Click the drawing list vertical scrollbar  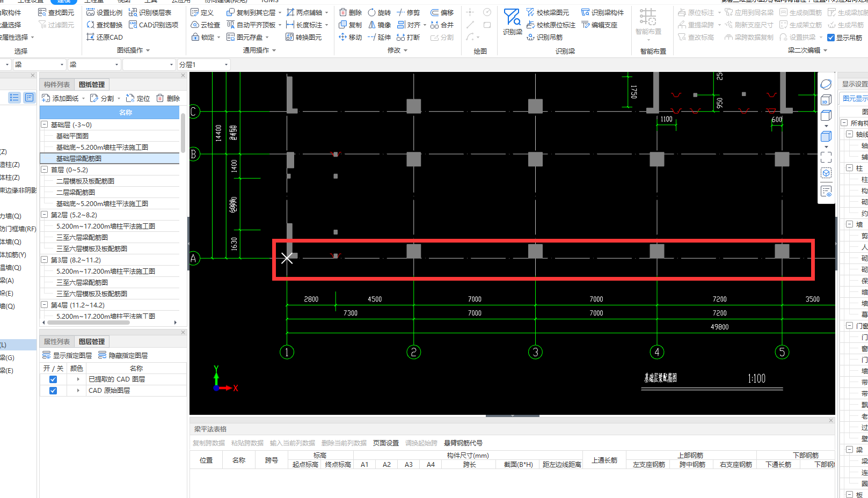point(183,133)
